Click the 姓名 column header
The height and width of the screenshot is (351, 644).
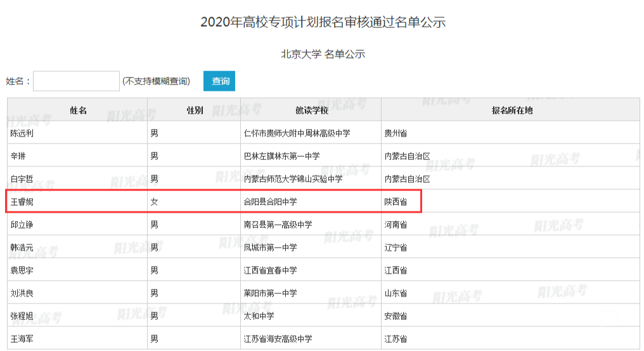(77, 110)
